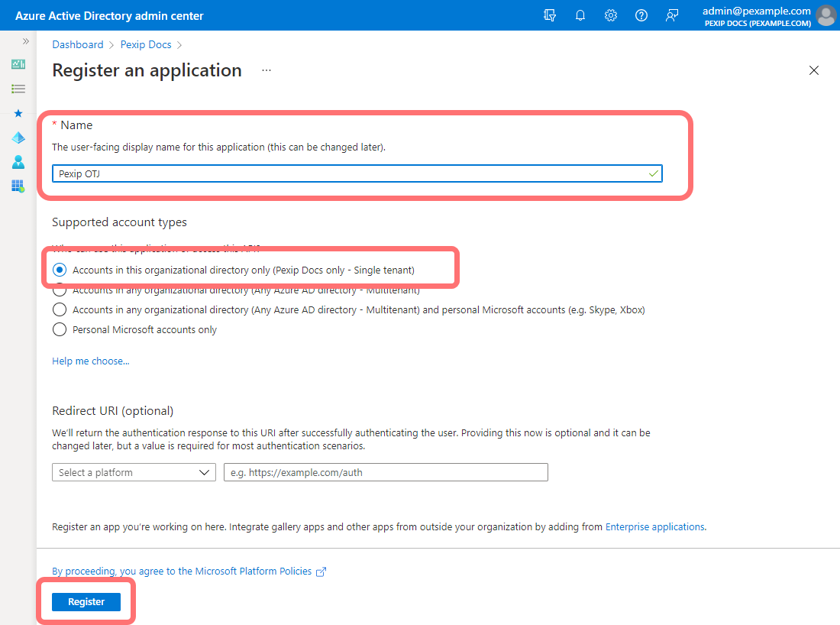The image size is (840, 625).
Task: Open Enterprise applications grid icon in sidebar
Action: tap(18, 186)
